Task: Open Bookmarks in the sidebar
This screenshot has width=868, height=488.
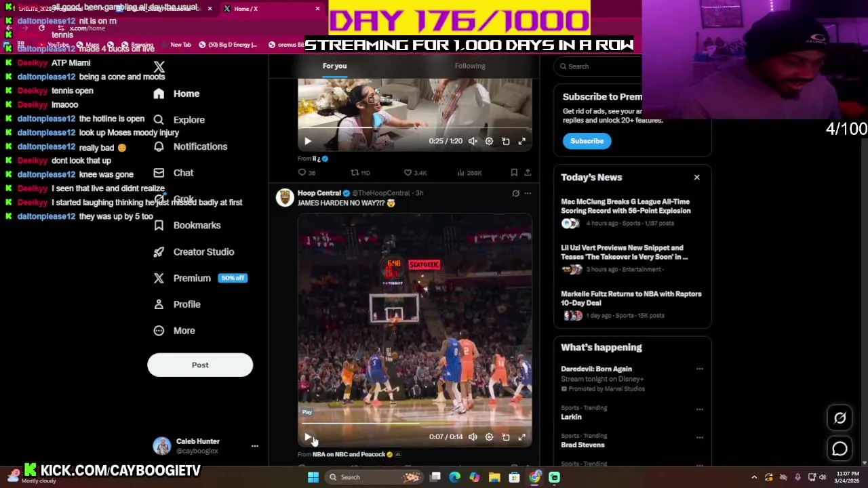Action: tap(186, 225)
